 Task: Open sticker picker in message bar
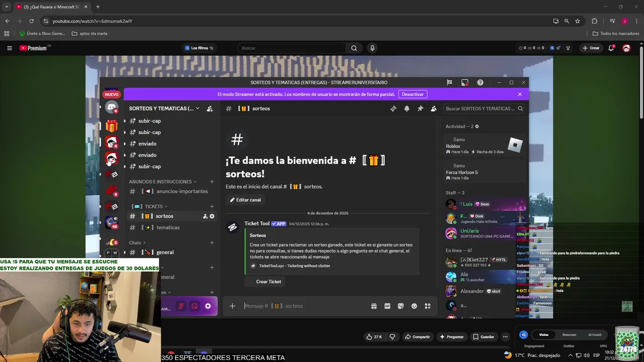tap(400, 306)
